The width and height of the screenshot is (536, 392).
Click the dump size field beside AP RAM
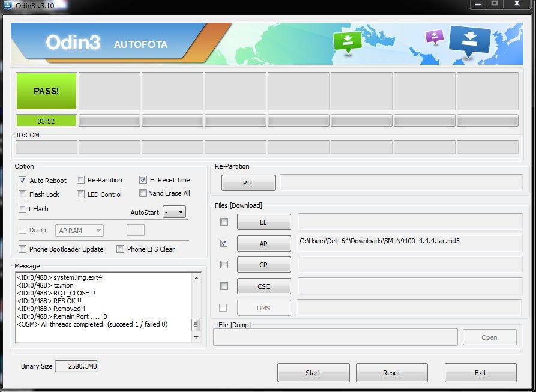[136, 230]
